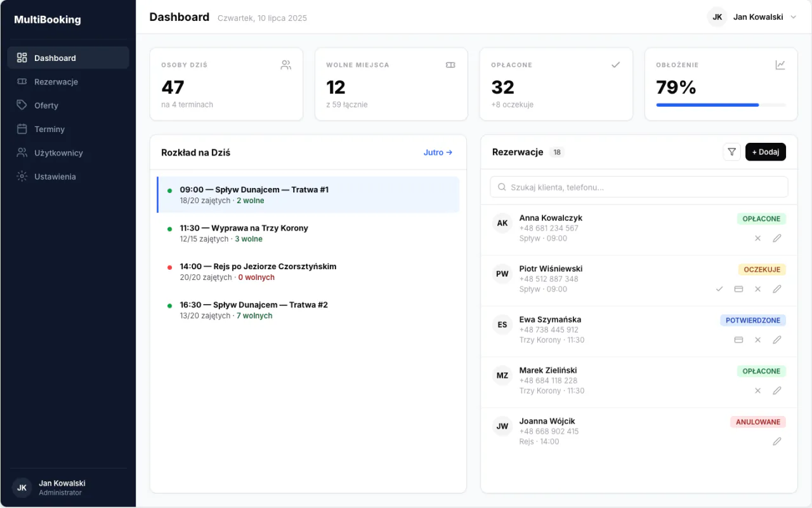The image size is (812, 508).
Task: Click the + Dodaj button
Action: (x=766, y=152)
